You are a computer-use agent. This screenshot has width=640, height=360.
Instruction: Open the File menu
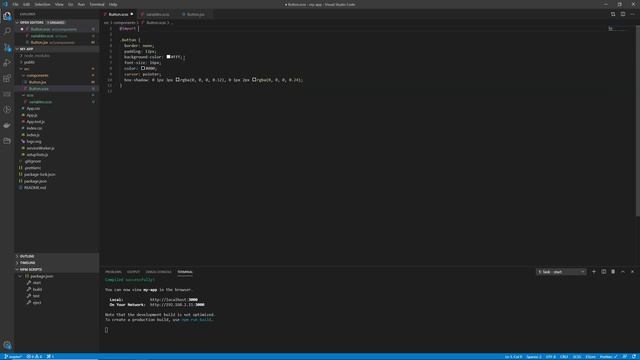click(15, 4)
